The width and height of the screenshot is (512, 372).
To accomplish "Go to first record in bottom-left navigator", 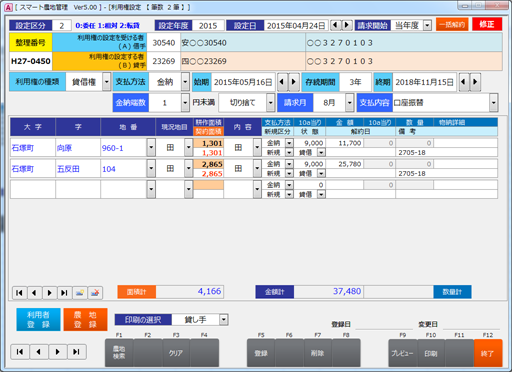I will click(x=20, y=352).
